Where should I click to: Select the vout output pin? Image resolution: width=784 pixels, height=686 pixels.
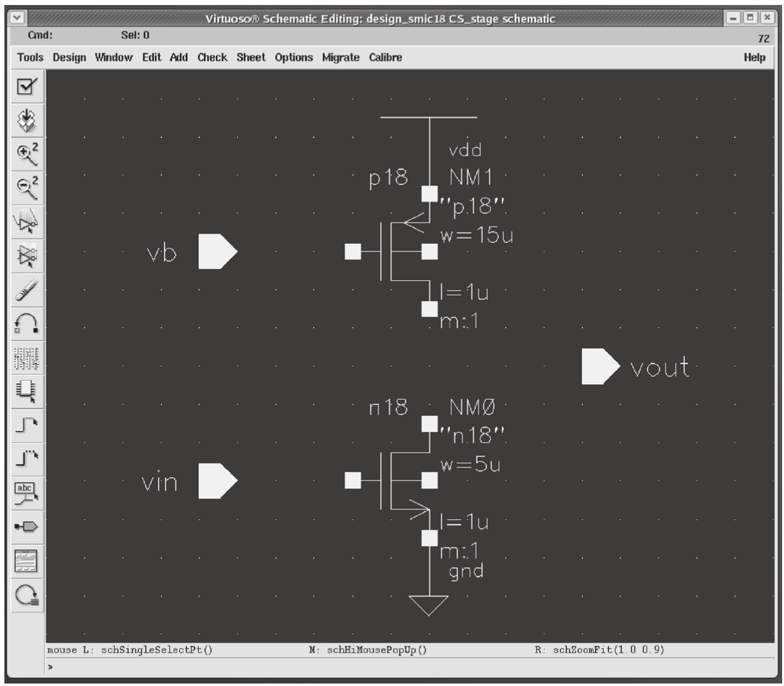pos(599,366)
